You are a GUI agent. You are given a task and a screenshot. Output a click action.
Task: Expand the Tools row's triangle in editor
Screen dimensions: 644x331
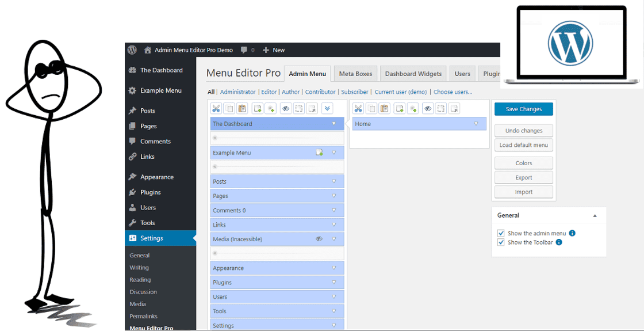point(334,311)
